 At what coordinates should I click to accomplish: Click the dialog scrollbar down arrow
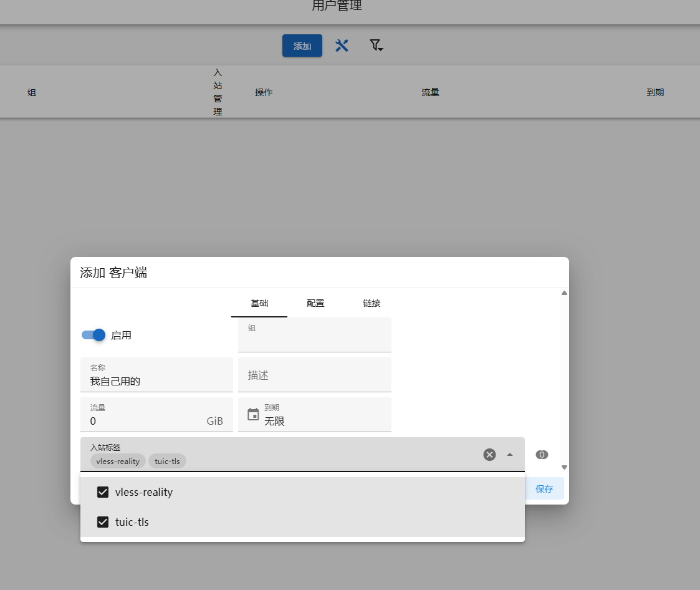point(564,467)
